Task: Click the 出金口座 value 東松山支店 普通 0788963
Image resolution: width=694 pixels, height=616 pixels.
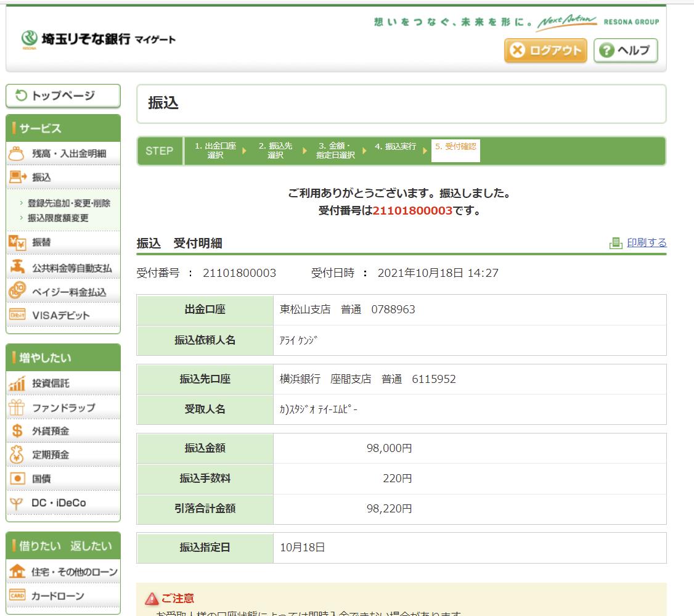Action: 348,309
